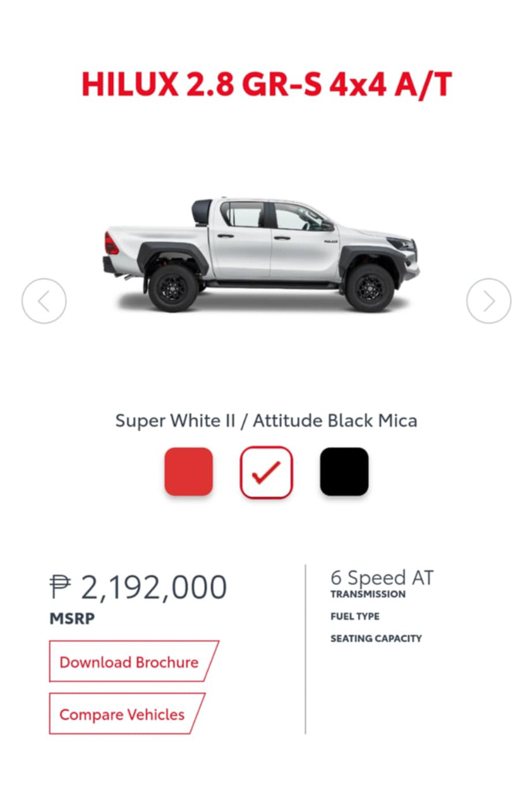532x809 pixels.
Task: Click the TRANSMISSION spec label
Action: (x=368, y=594)
